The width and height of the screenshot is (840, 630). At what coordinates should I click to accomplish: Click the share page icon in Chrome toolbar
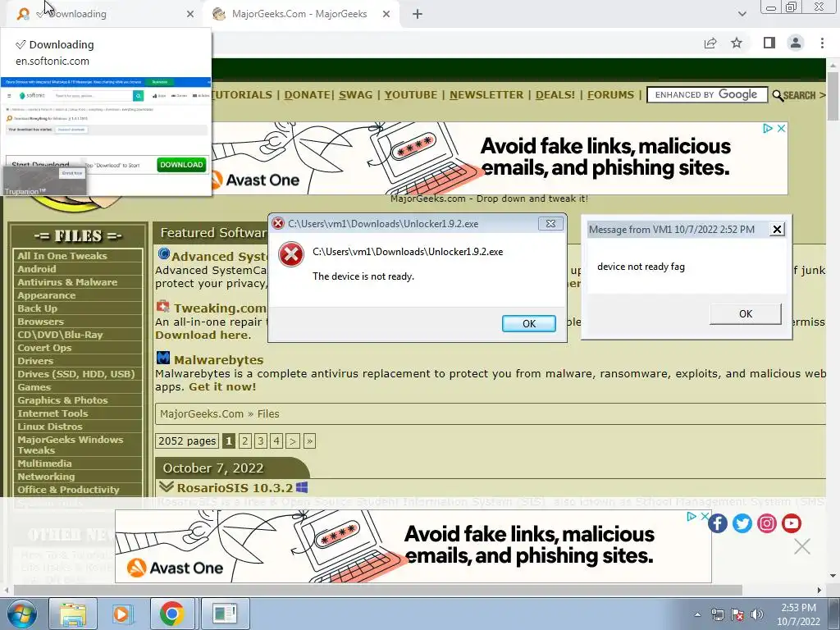pyautogui.click(x=710, y=43)
